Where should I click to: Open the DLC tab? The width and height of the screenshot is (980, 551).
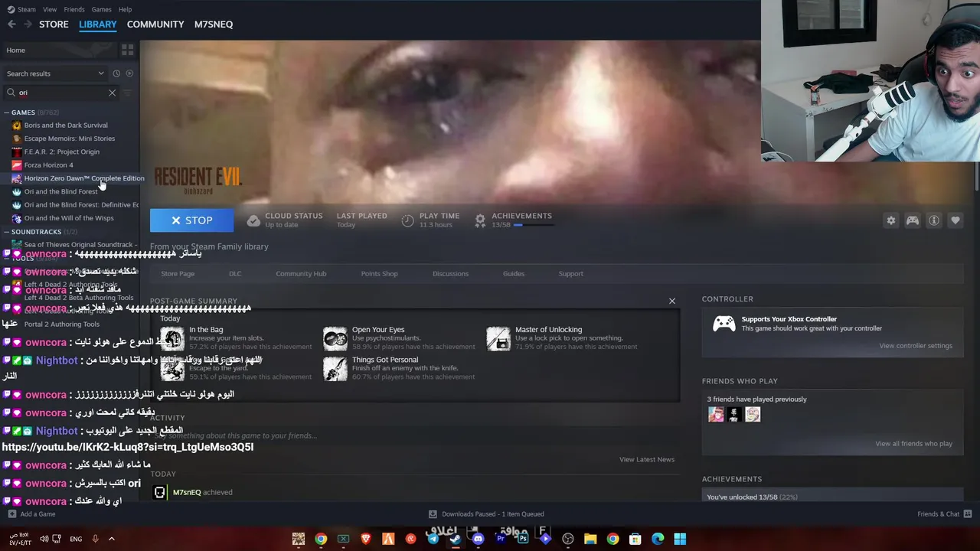click(x=235, y=274)
